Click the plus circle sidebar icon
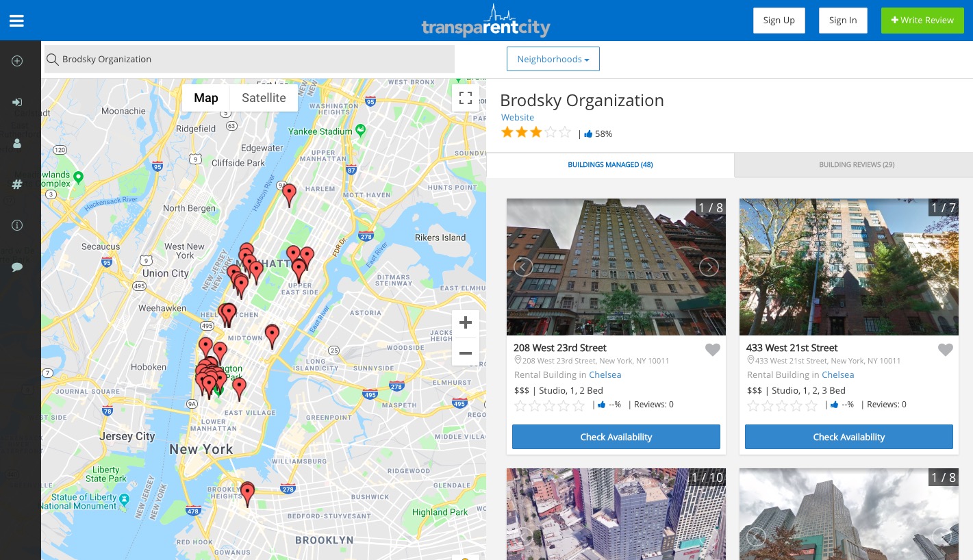Screen dimensions: 973x560 click(x=17, y=61)
